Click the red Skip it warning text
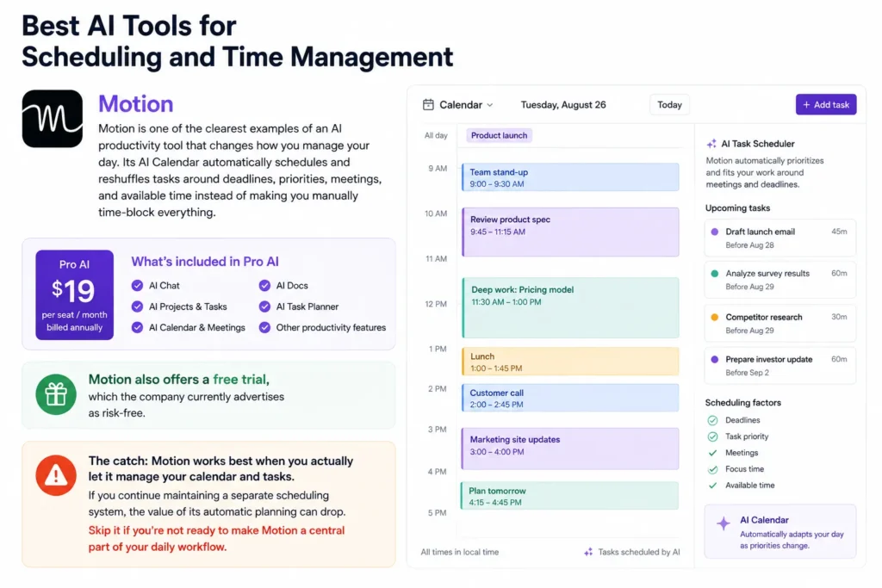Screen dimensions: 882x588 pyautogui.click(x=216, y=539)
